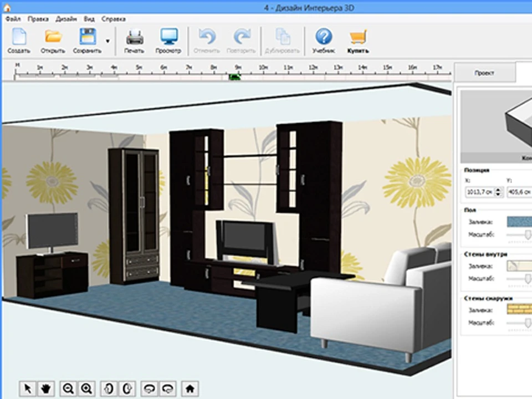The width and height of the screenshot is (532, 399).
Task: Click the Y position field showing 405,6
Action: pos(519,192)
